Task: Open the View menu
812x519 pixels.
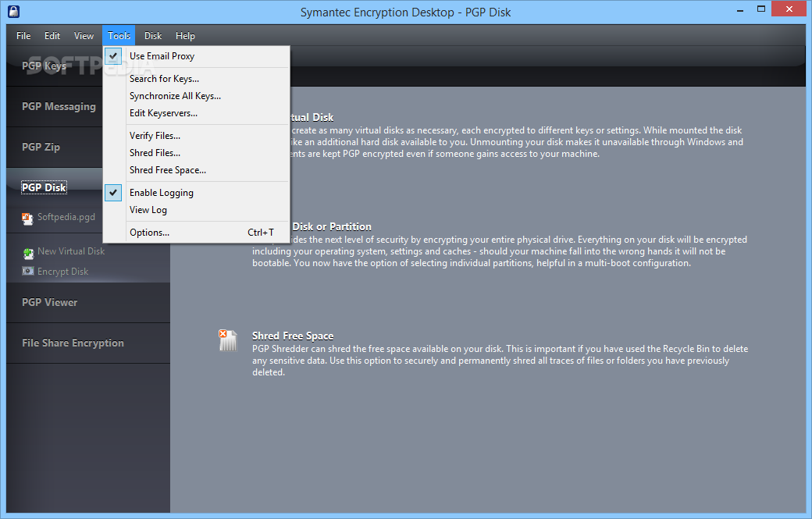Action: point(84,36)
